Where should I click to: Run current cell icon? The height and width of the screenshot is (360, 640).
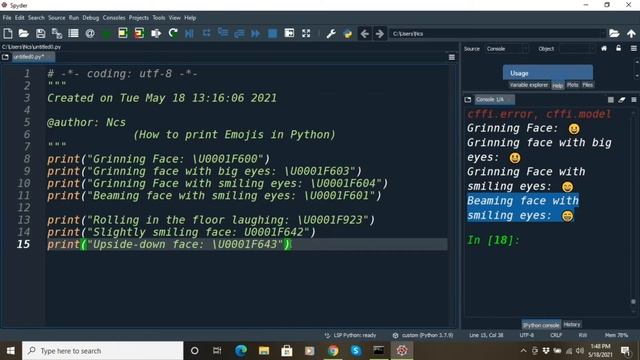pyautogui.click(x=123, y=33)
